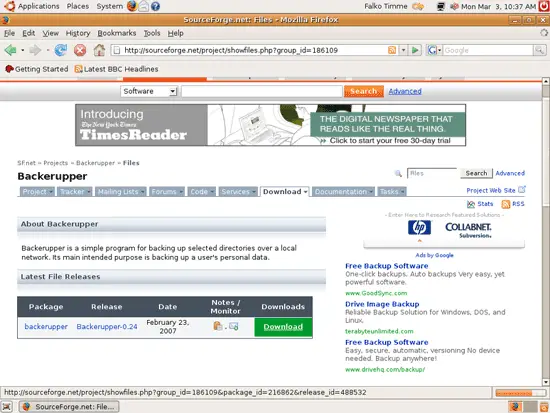Open the File menu
550x413 pixels.
(9, 33)
